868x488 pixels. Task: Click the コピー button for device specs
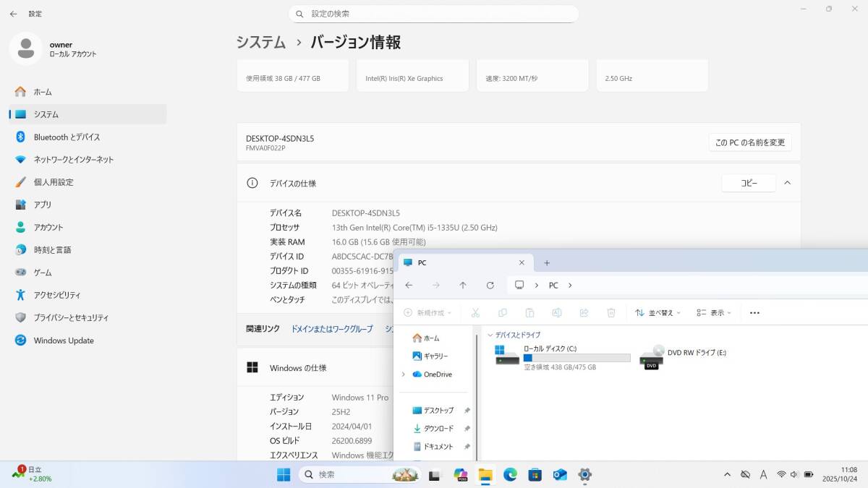(x=749, y=183)
